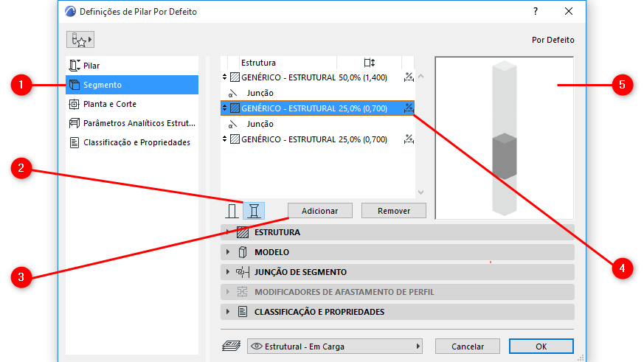This screenshot has height=362, width=644.
Task: Click left Classificação e Propriedades list icon
Action: tap(75, 142)
